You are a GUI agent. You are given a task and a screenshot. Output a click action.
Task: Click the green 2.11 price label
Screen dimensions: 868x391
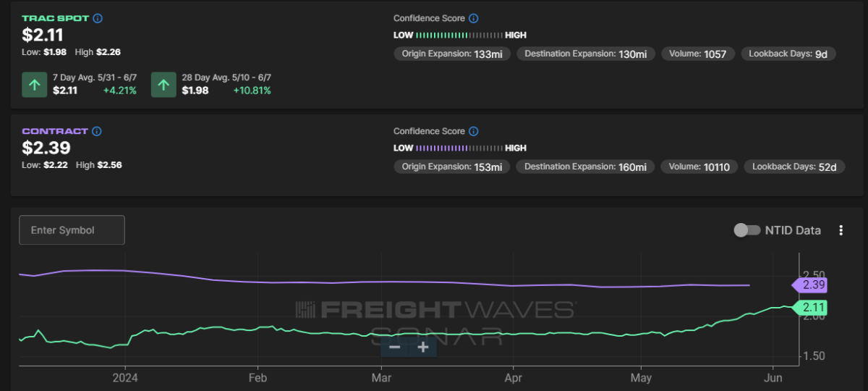[x=809, y=308]
